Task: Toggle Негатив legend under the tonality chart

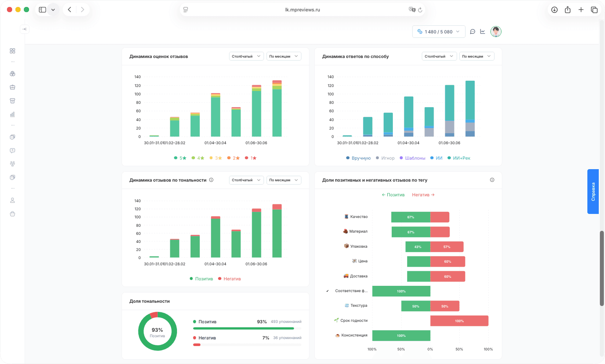Action: [229, 279]
